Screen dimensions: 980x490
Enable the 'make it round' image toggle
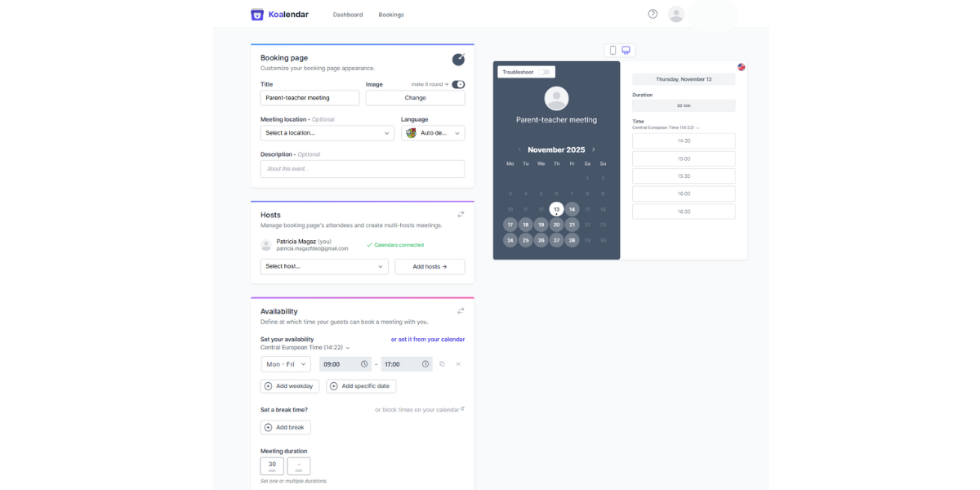(x=458, y=84)
